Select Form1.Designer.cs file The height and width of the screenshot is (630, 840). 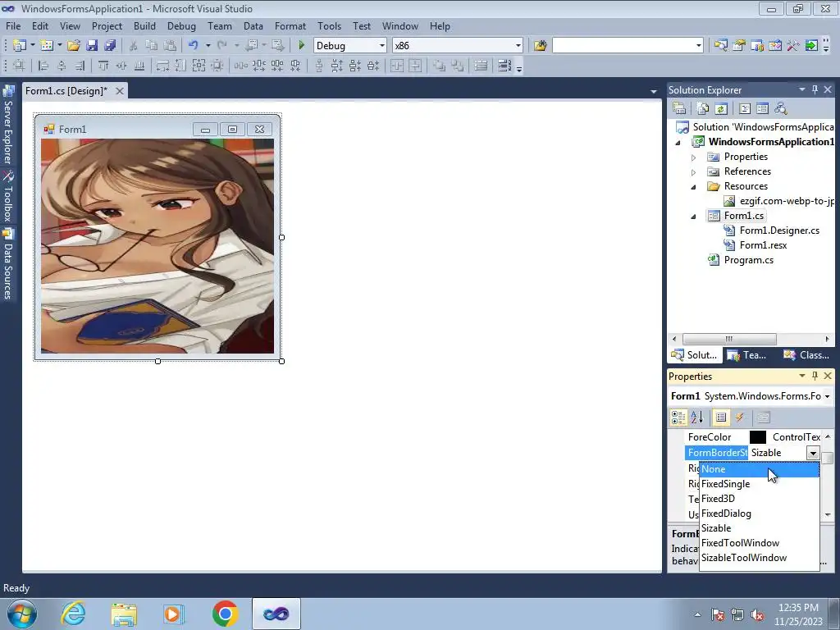(779, 231)
